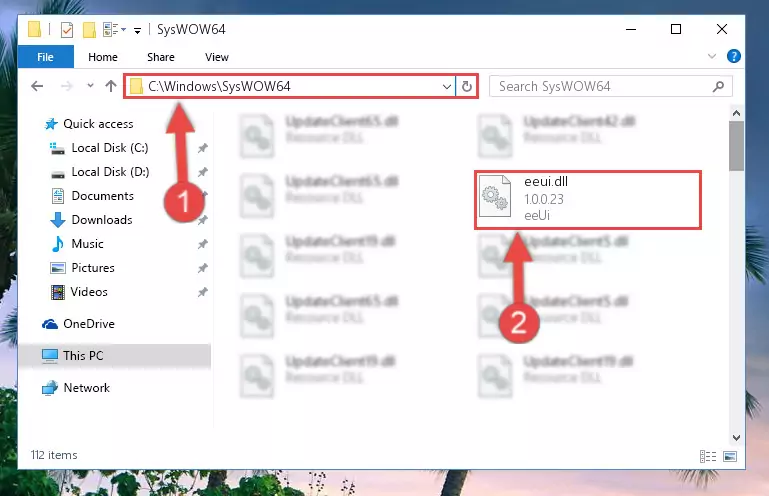The image size is (769, 496).
Task: Expand the ribbon using the chevron arrow
Action: [712, 56]
